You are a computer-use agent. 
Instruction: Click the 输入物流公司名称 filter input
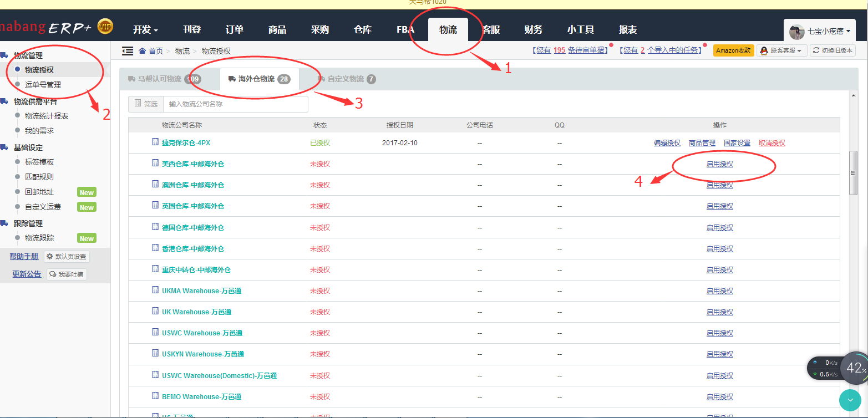click(235, 104)
